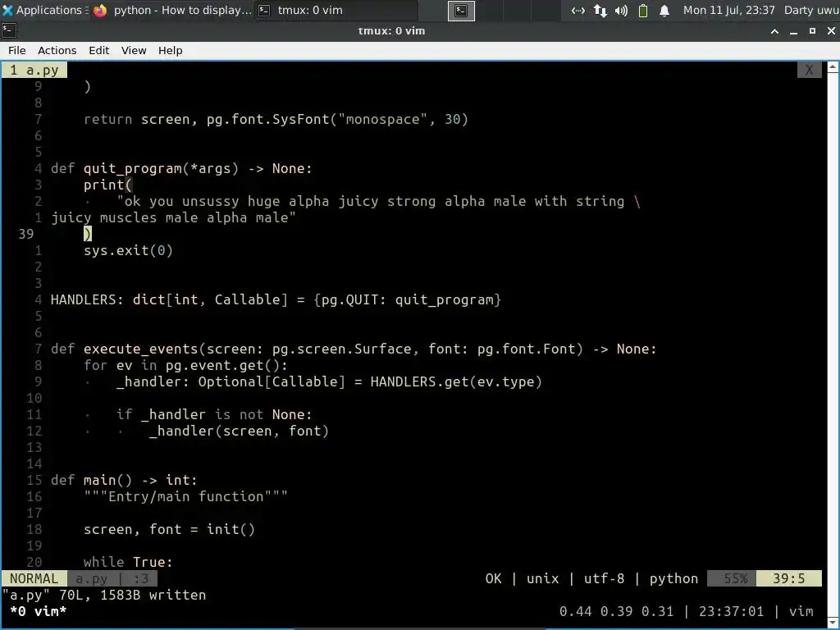Click the '"a.py" 70L, 1583B written' message
Screen dimensions: 840x630
click(x=104, y=595)
